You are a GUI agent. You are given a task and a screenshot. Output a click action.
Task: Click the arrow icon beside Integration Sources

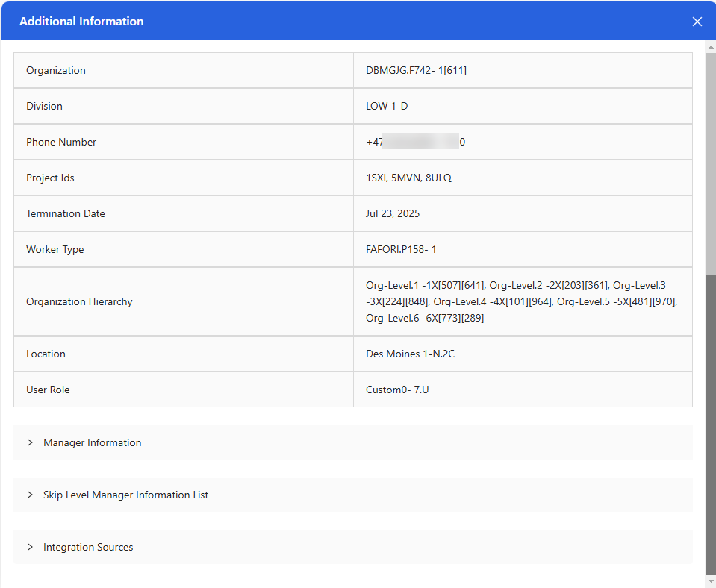point(30,547)
